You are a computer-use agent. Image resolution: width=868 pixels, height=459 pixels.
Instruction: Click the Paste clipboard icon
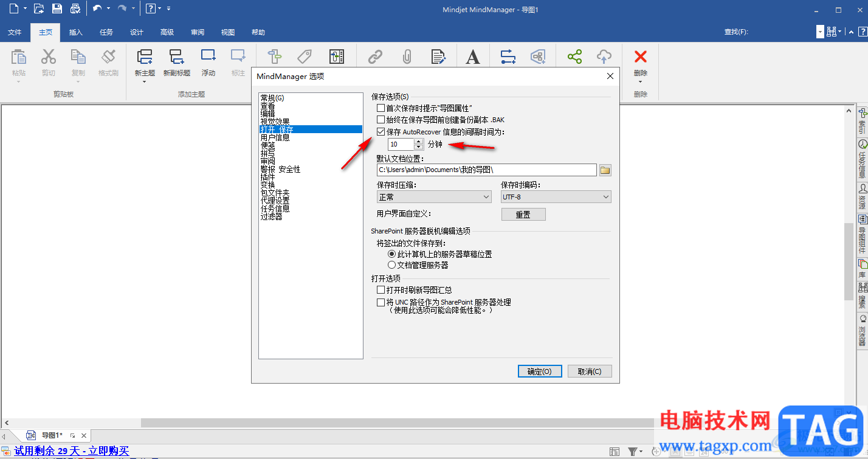pos(19,57)
